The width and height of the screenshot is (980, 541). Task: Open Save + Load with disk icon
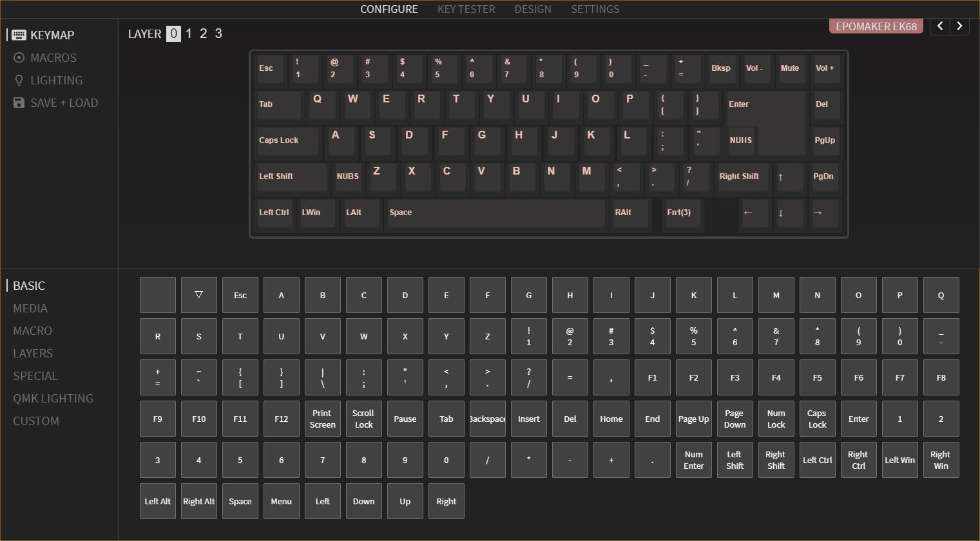(19, 103)
